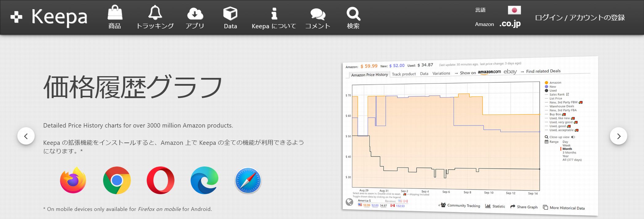Viewport: 644px width, 219px height.
Task: Click the globe icon below the chart
Action: click(x=349, y=202)
